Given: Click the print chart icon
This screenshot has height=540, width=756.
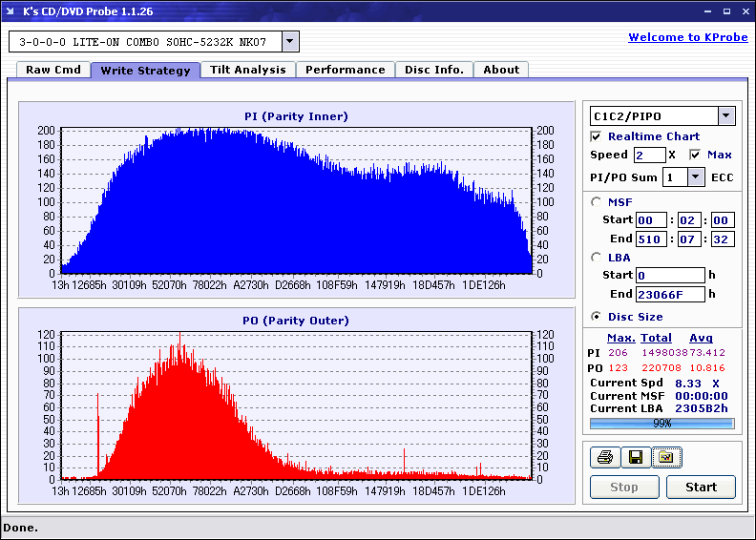Looking at the screenshot, I should (x=604, y=458).
